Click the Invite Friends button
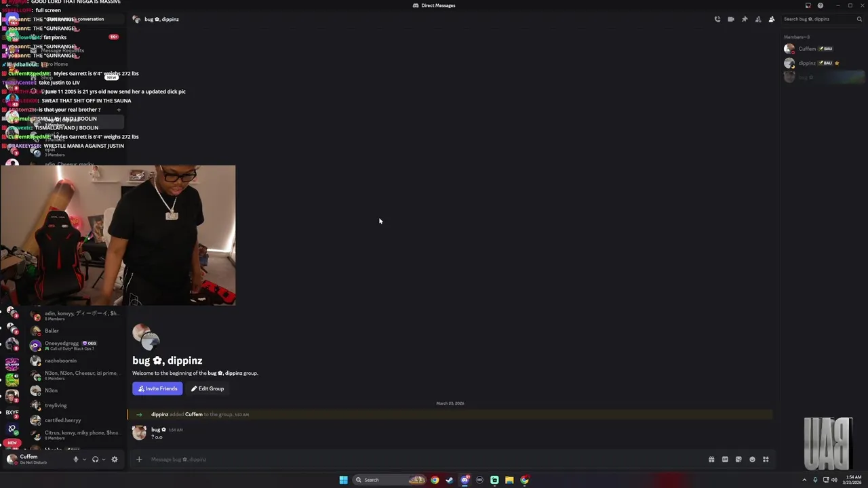The image size is (868, 488). 157,388
